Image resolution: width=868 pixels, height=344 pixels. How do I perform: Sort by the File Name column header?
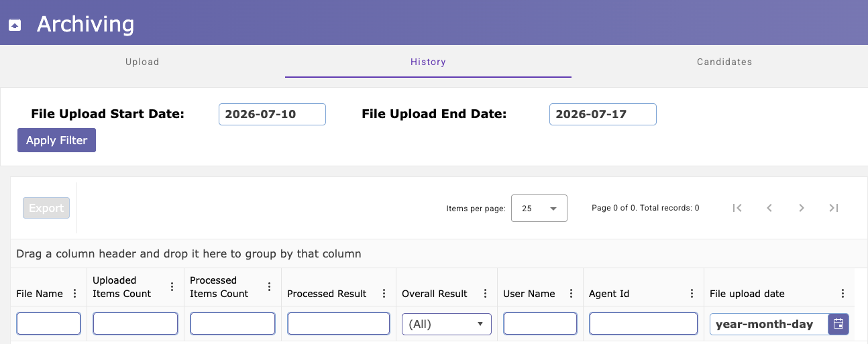pos(40,294)
